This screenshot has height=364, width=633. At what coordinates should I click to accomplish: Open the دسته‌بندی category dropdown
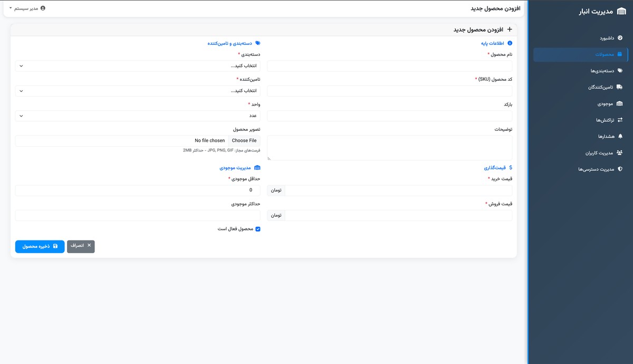pos(138,66)
